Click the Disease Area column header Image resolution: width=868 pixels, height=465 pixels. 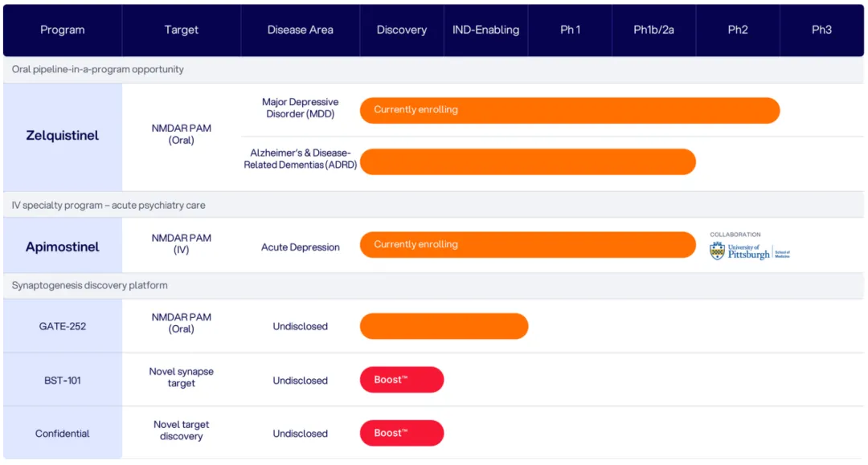(x=301, y=30)
